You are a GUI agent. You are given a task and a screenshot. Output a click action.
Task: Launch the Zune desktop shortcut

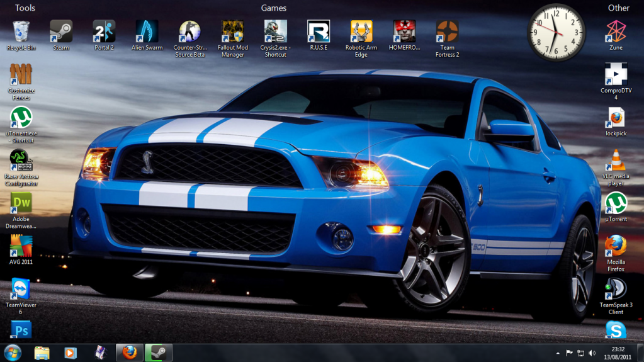click(616, 32)
